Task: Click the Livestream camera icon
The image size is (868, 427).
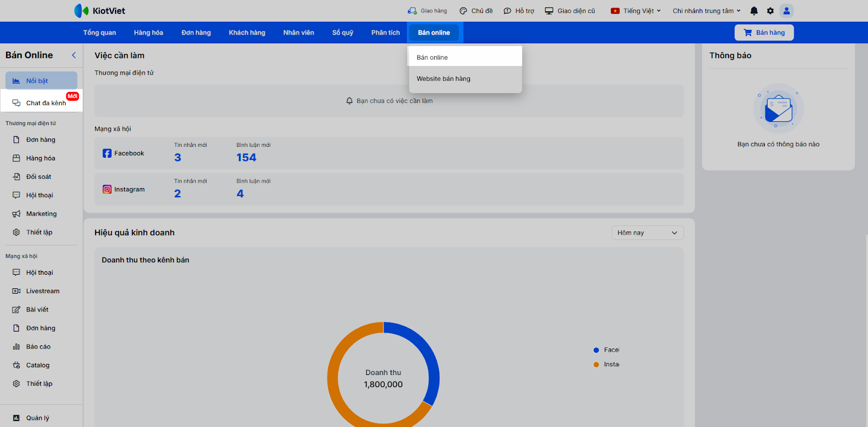Action: (16, 291)
